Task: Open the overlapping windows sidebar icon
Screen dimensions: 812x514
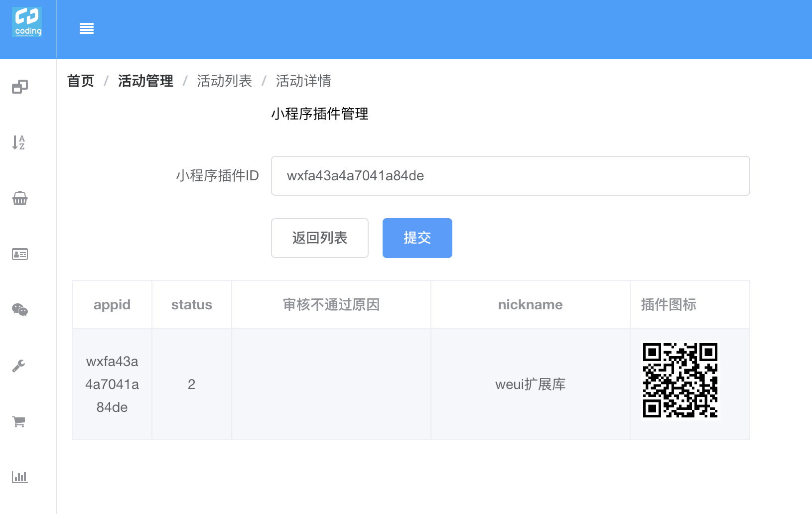Action: point(20,87)
